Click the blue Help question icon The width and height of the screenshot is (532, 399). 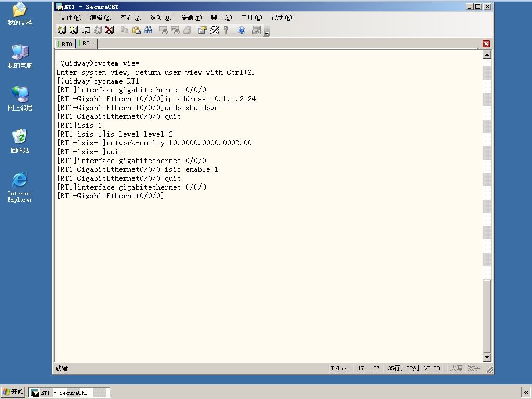point(242,30)
